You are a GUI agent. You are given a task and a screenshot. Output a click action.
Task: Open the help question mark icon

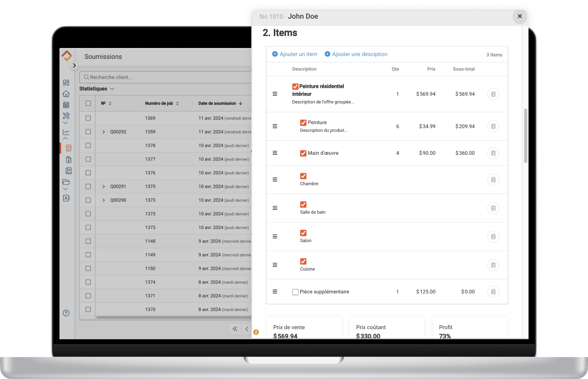pos(66,313)
